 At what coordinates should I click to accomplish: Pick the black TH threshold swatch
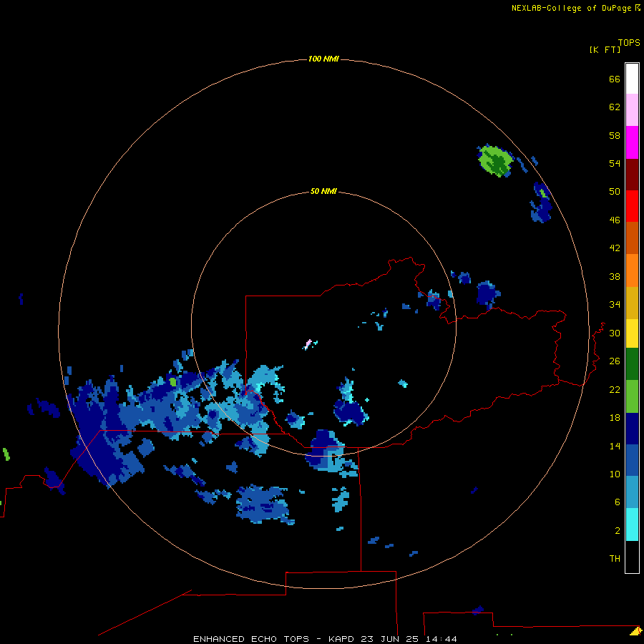point(632,557)
